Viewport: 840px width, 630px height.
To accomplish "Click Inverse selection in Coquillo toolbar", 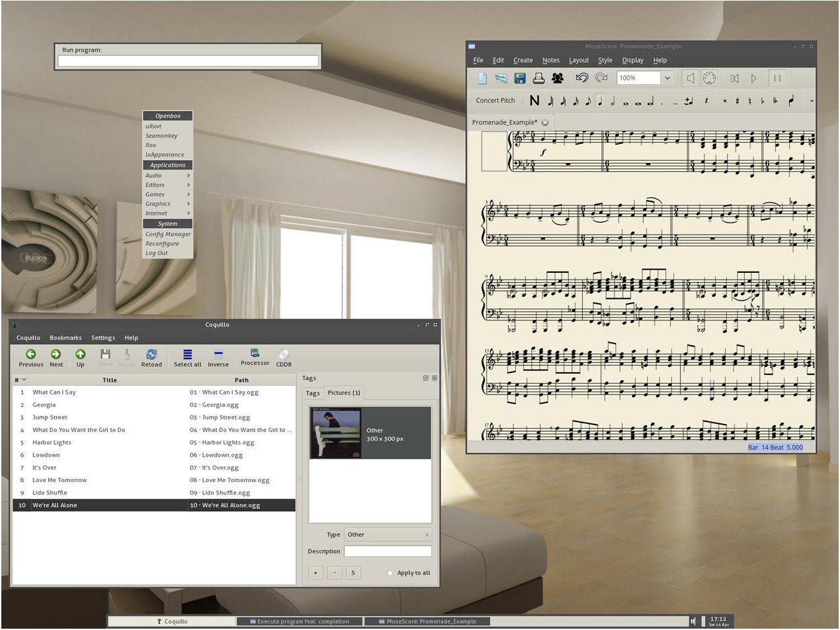I will click(219, 358).
